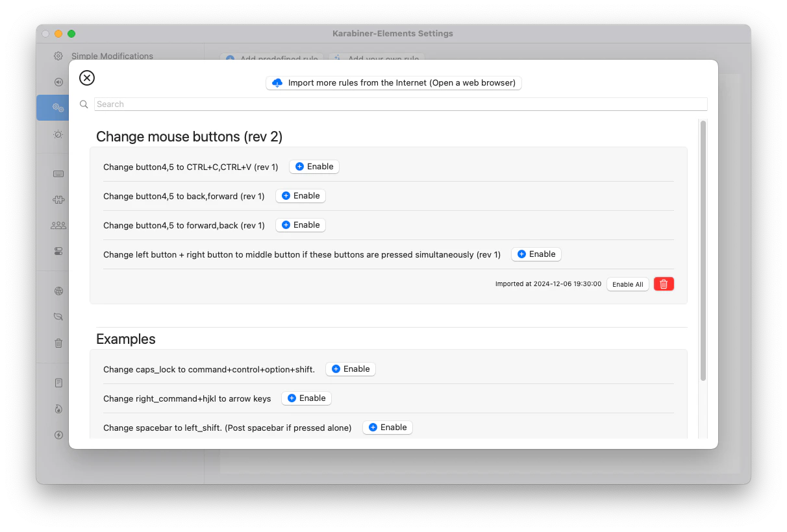Open the document icon sidebar item
The width and height of the screenshot is (787, 532).
[58, 383]
